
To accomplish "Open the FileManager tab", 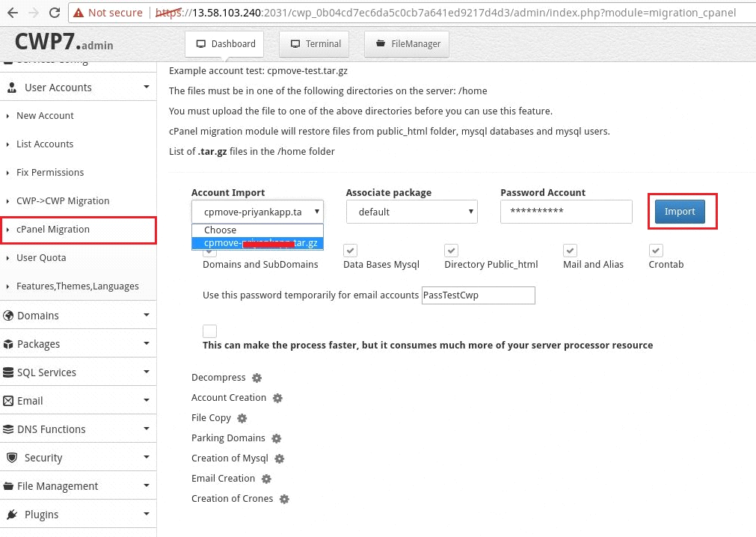I will [406, 43].
